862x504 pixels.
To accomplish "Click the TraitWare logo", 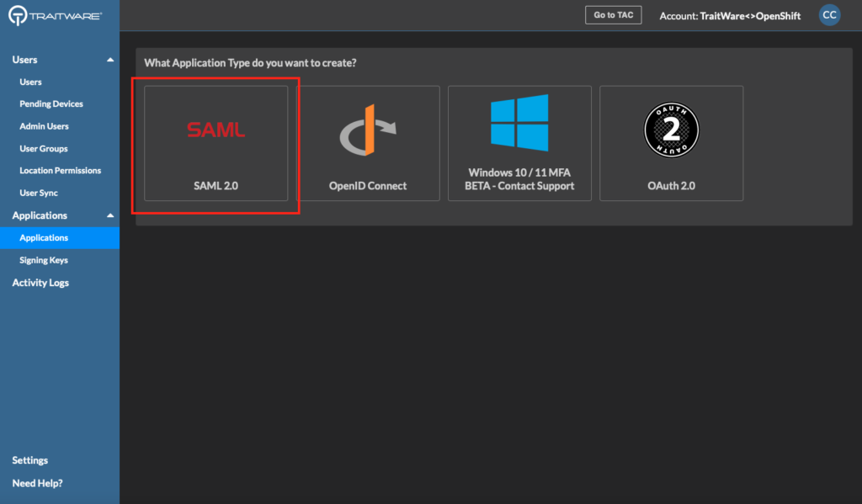I will click(x=55, y=15).
